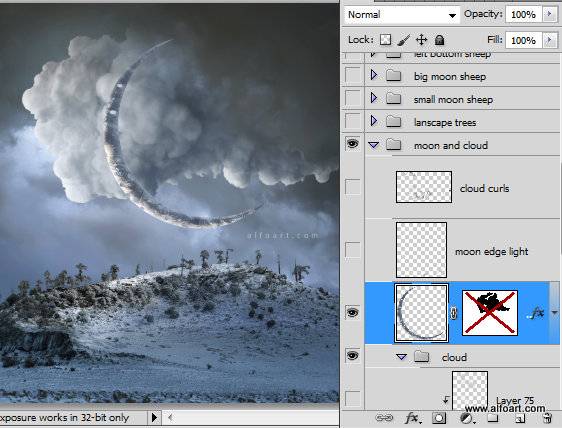Open the Opacity slider arrow

(x=549, y=14)
